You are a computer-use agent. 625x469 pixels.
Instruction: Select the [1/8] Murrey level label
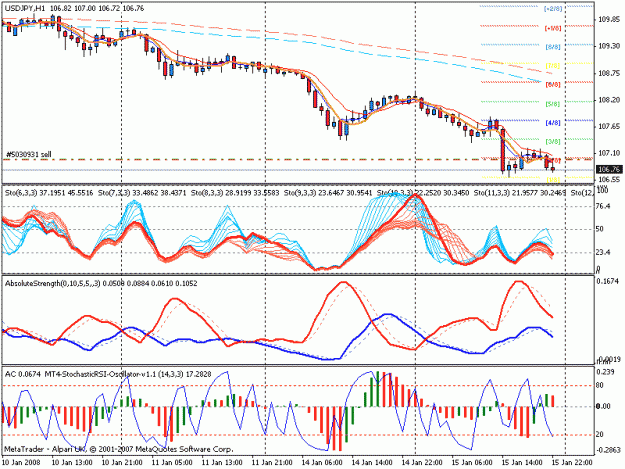pos(553,180)
